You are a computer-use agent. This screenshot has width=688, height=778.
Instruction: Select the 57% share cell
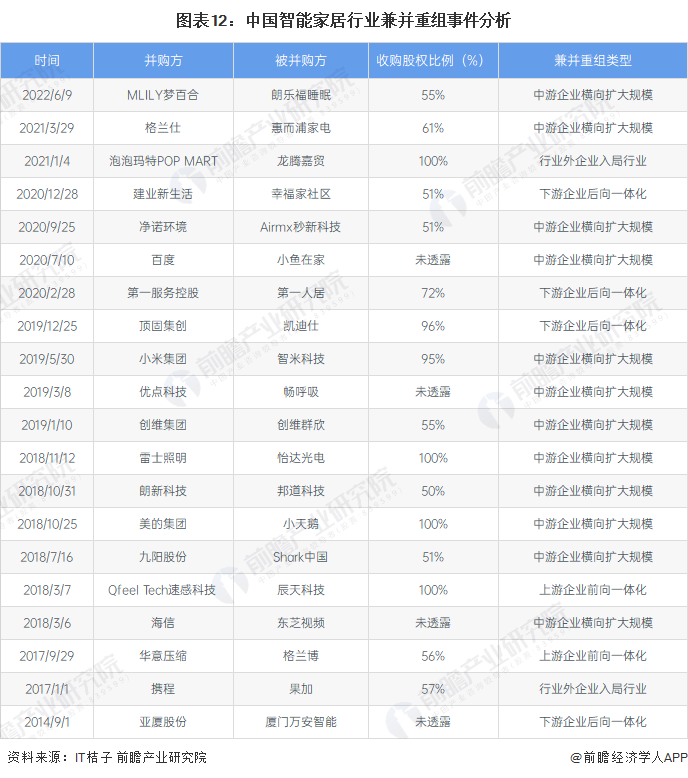pos(433,689)
